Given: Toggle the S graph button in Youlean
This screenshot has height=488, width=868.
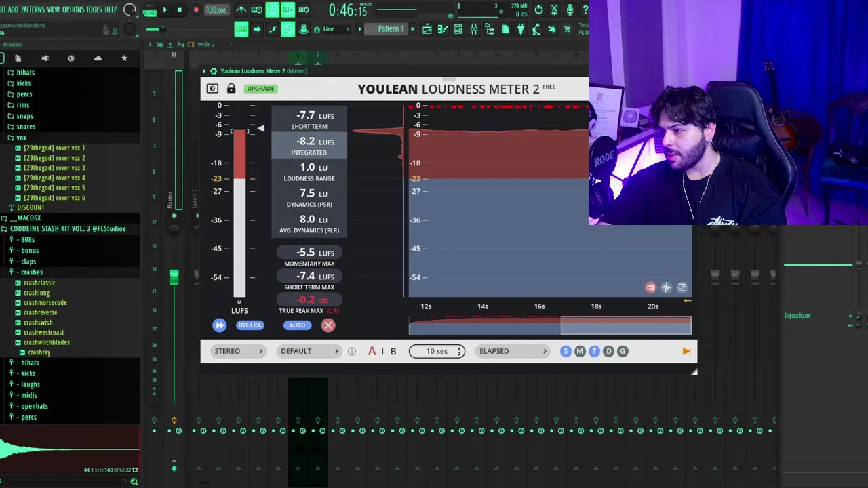Looking at the screenshot, I should coord(566,351).
